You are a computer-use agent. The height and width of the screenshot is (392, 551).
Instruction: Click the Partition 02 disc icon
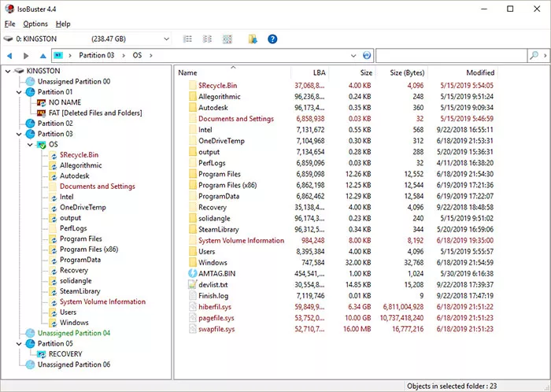click(x=30, y=124)
